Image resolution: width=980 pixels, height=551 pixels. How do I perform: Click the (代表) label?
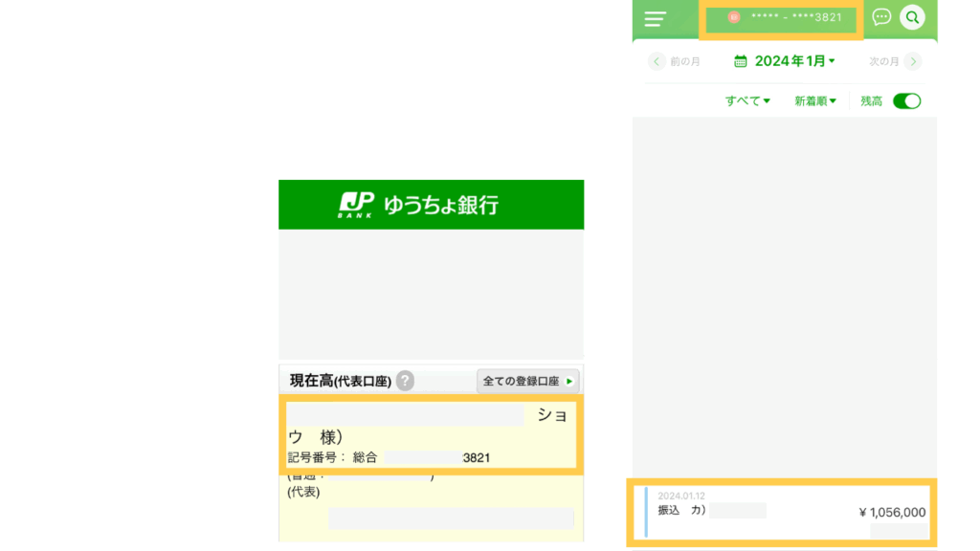(x=303, y=493)
